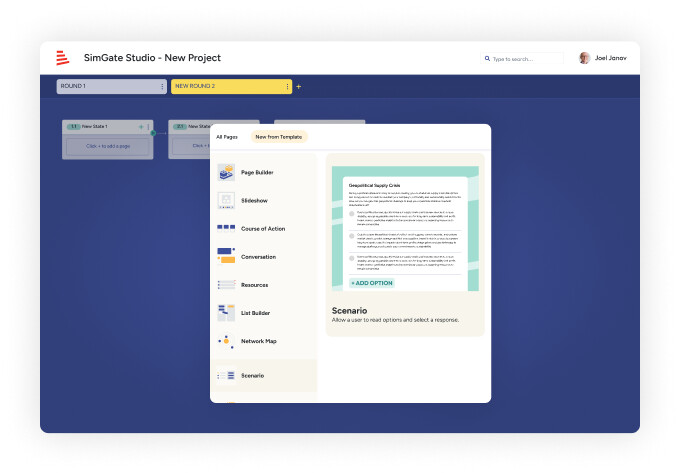The image size is (680, 473).
Task: Select the Scenario template icon
Action: point(226,375)
